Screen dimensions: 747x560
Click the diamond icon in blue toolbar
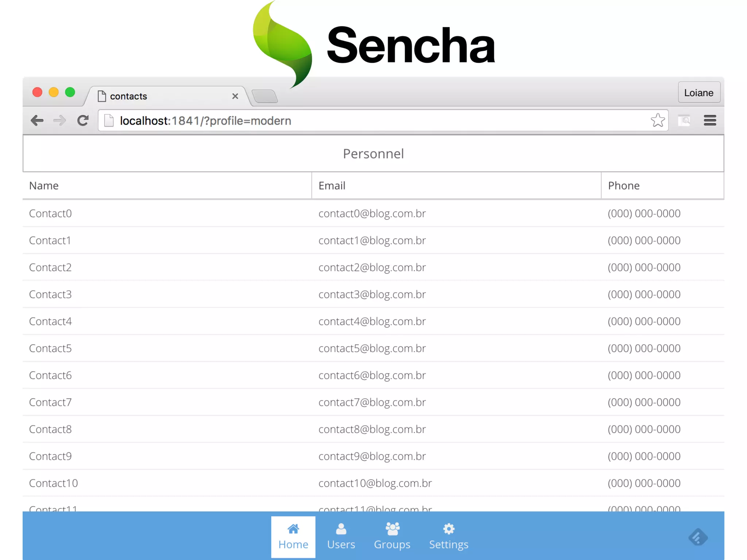(x=698, y=537)
